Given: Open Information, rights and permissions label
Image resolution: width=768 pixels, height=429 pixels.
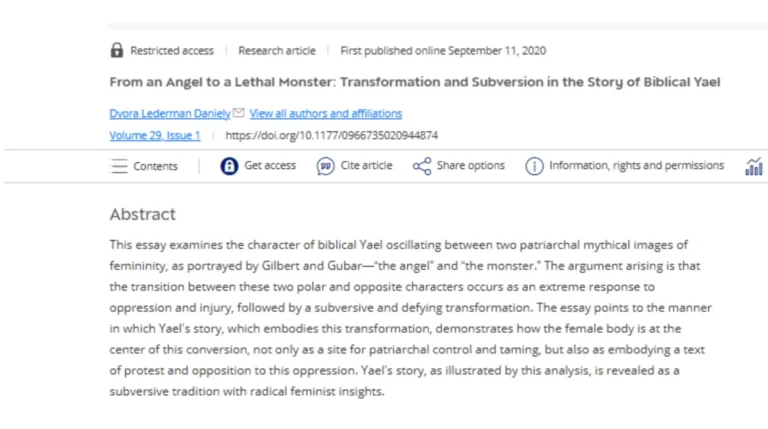Looking at the screenshot, I should (x=636, y=166).
